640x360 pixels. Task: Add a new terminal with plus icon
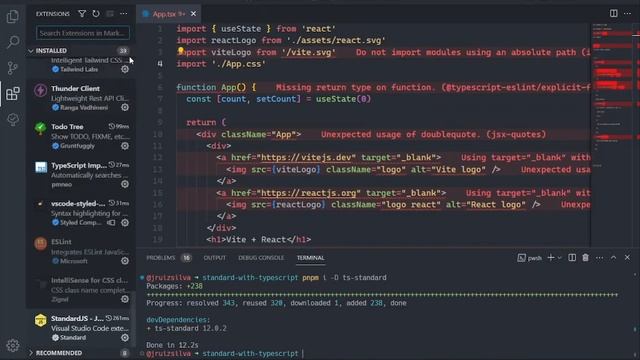pyautogui.click(x=551, y=258)
